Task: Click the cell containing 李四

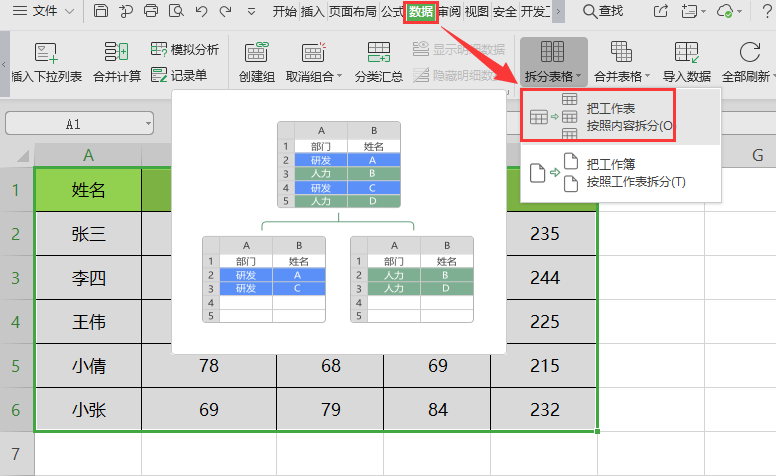Action: coord(88,278)
